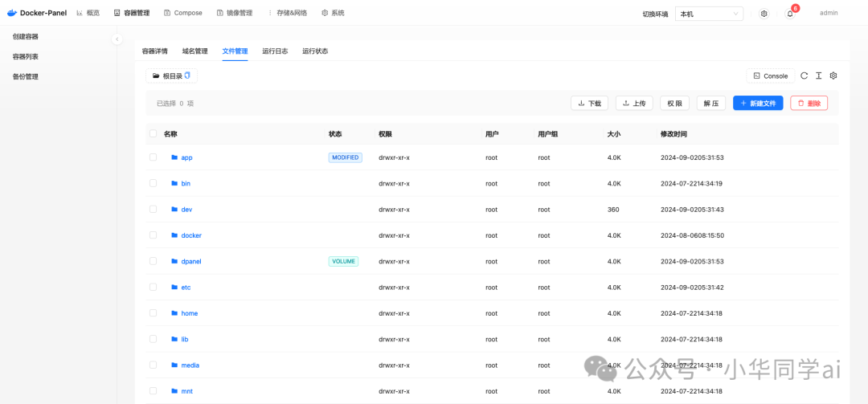This screenshot has height=404, width=868.
Task: Click the VOLUME status tag
Action: click(x=343, y=261)
